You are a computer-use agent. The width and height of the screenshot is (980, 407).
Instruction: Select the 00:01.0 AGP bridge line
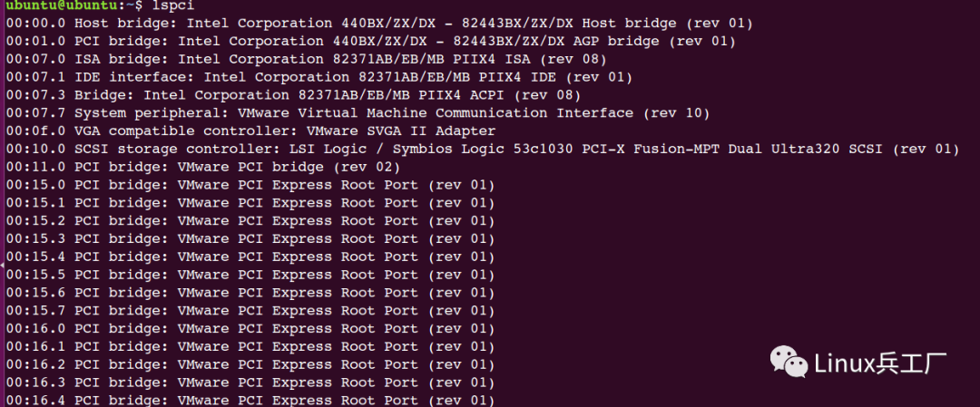[x=370, y=42]
